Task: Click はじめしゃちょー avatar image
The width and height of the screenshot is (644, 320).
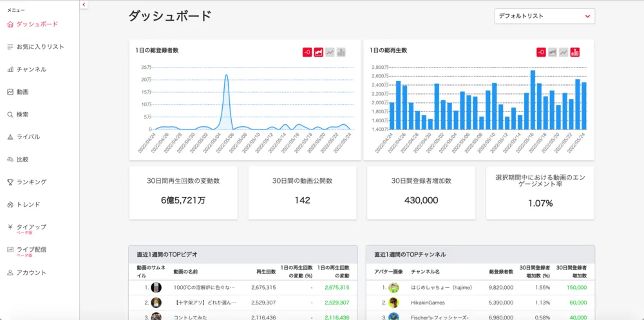Action: tap(394, 288)
